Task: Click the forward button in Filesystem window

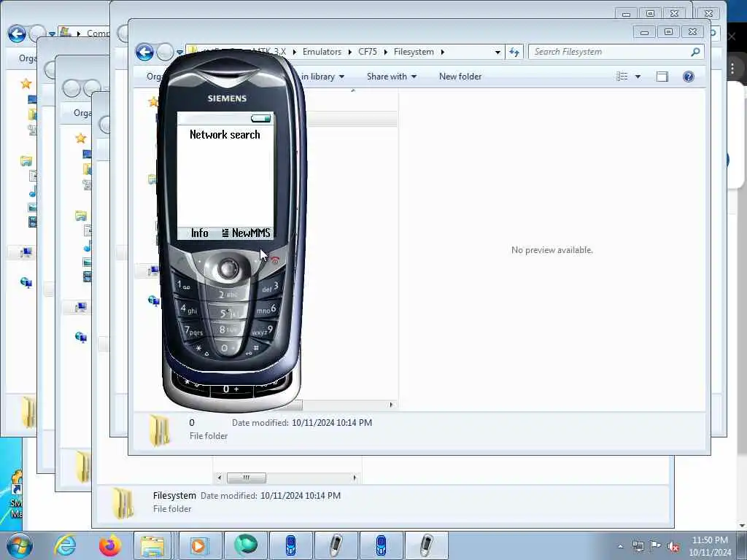Action: pos(166,52)
